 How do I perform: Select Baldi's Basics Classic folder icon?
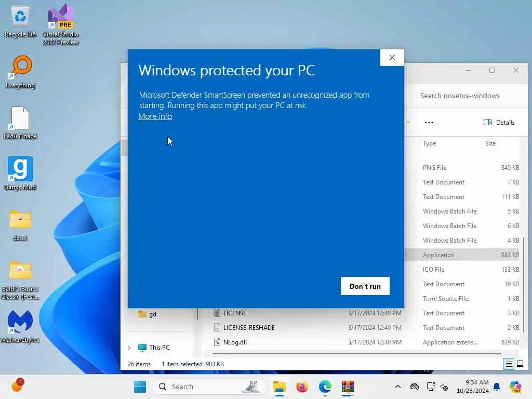tap(20, 280)
